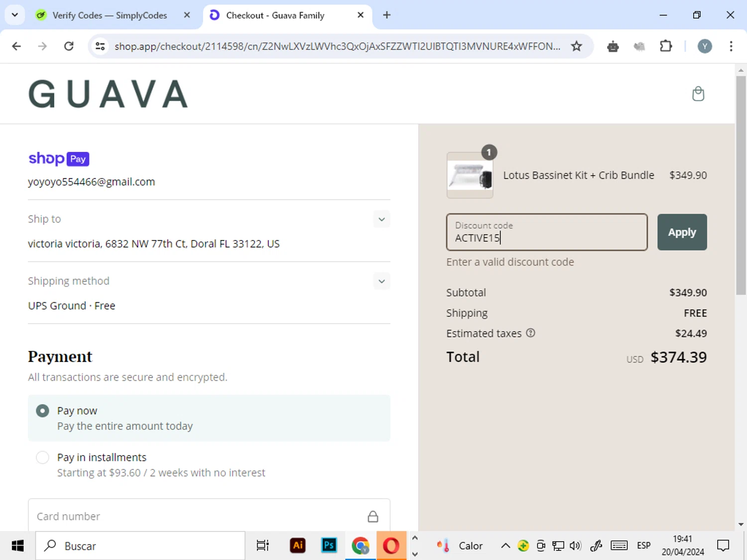The height and width of the screenshot is (560, 747).
Task: Open the Chrome profile avatar Y
Action: click(x=704, y=46)
